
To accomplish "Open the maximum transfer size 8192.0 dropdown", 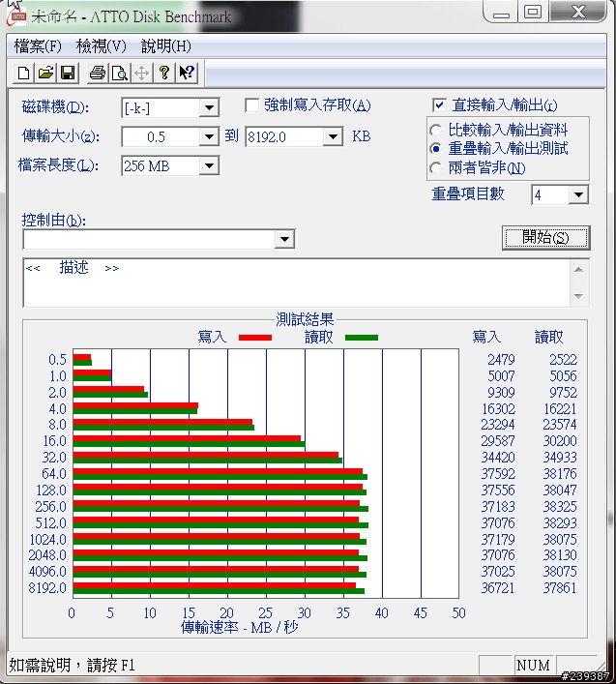I will point(333,137).
